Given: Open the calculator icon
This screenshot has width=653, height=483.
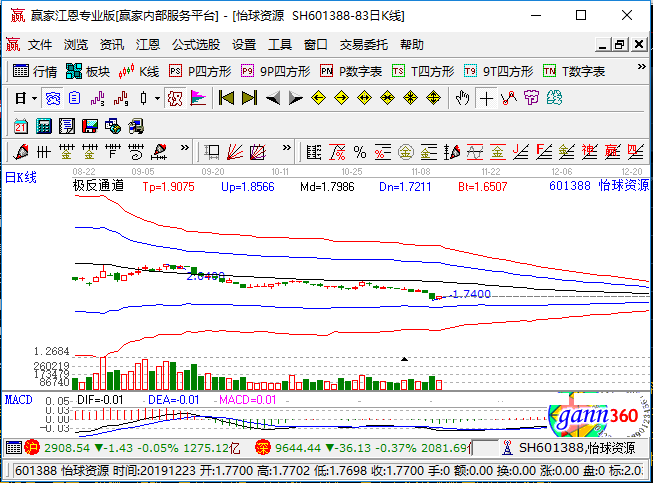Looking at the screenshot, I should click(44, 126).
